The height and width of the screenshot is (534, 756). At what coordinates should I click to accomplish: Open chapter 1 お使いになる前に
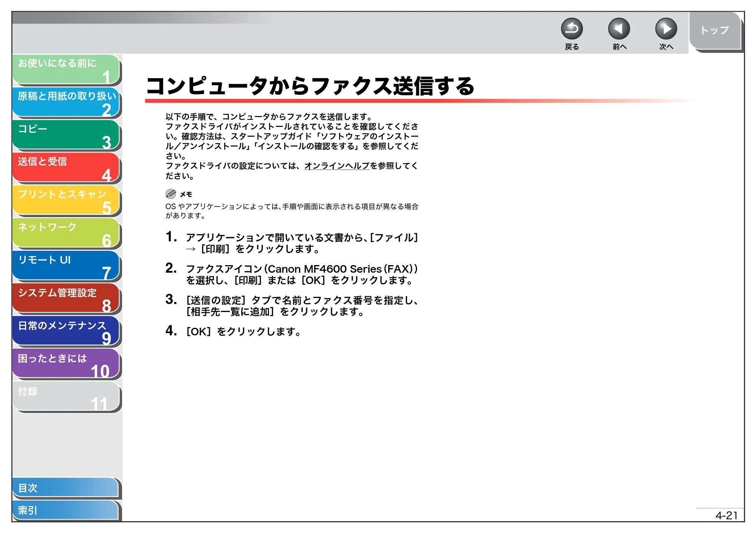(x=66, y=69)
